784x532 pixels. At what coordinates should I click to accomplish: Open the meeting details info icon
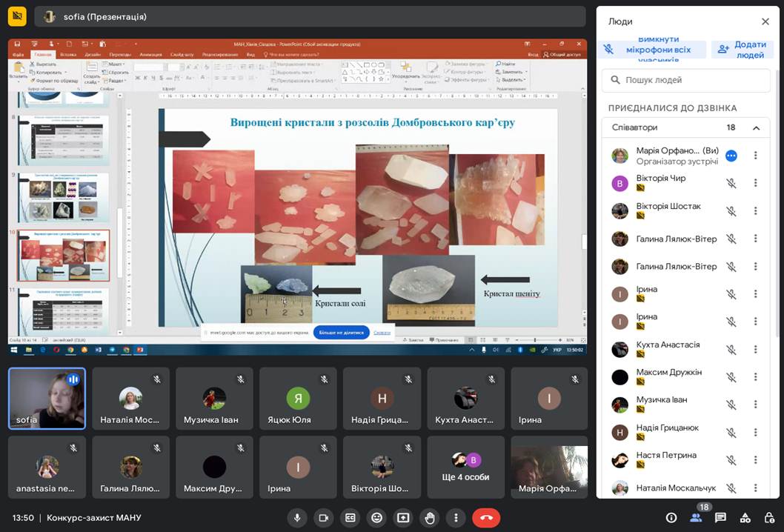pos(671,518)
